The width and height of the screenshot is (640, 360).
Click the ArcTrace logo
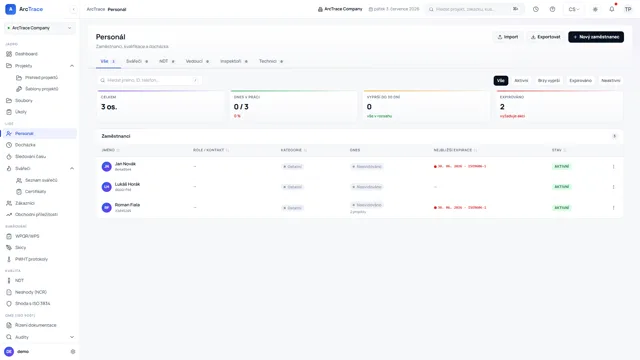tap(24, 9)
